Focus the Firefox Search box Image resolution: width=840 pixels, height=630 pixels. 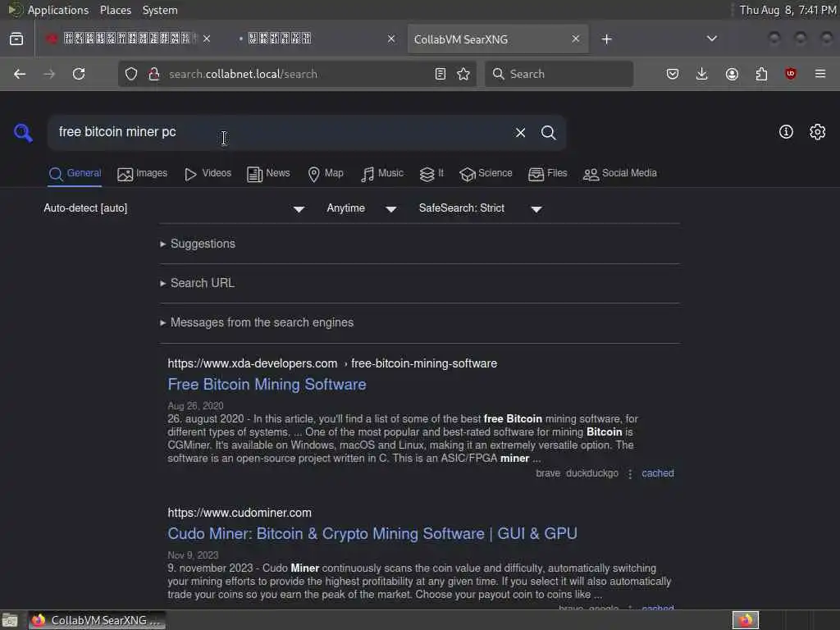click(559, 74)
